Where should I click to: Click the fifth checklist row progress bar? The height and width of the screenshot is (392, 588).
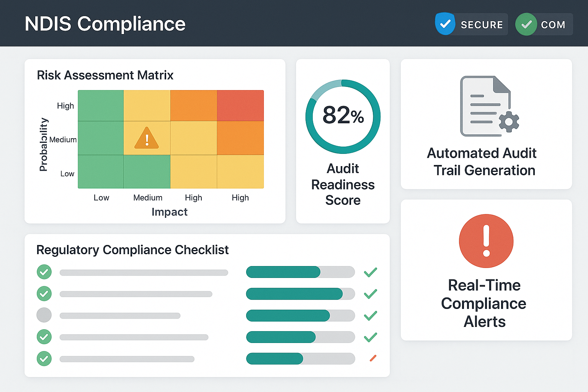click(301, 359)
